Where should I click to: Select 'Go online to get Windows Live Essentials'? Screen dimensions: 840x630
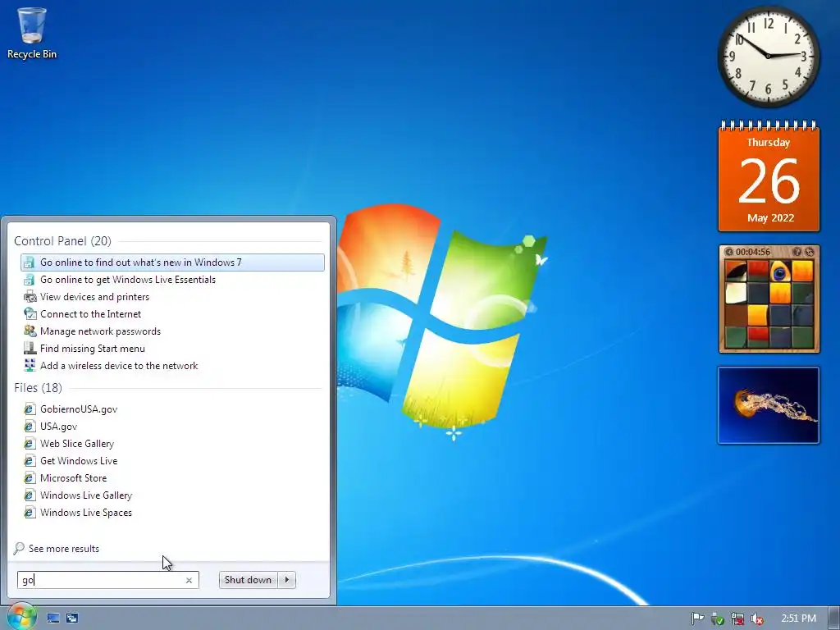(172, 280)
